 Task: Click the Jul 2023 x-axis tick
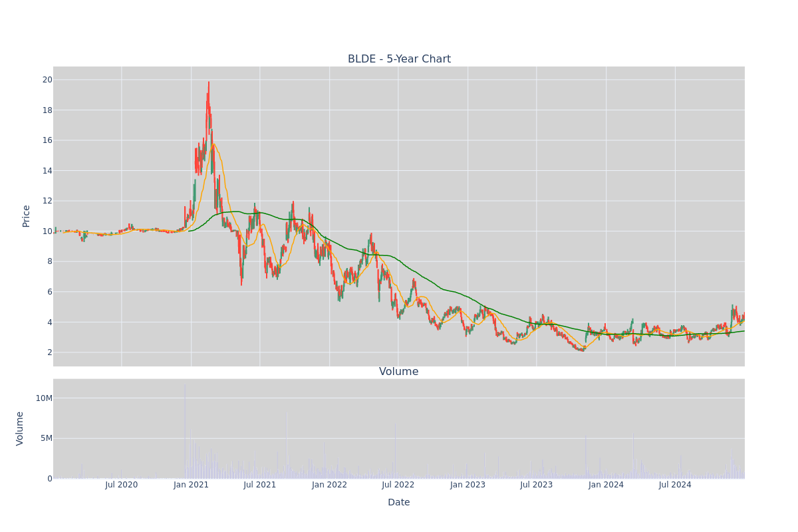(537, 485)
